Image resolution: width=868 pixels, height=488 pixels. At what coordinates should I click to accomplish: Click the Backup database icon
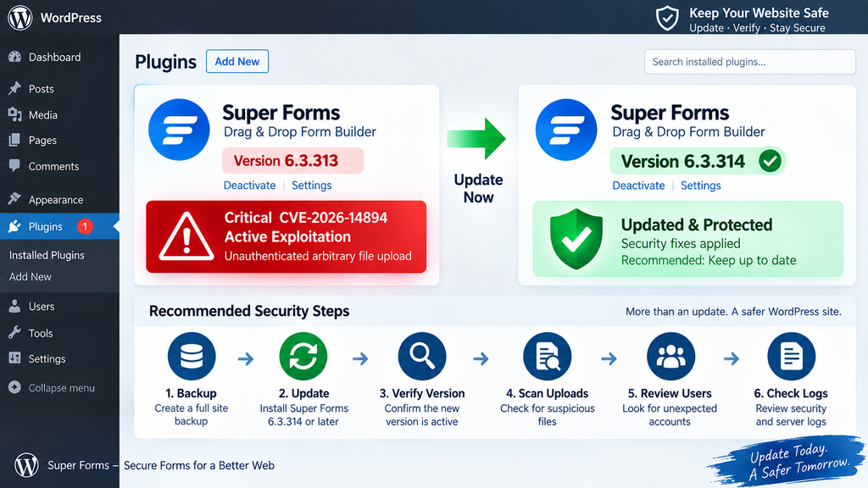192,357
